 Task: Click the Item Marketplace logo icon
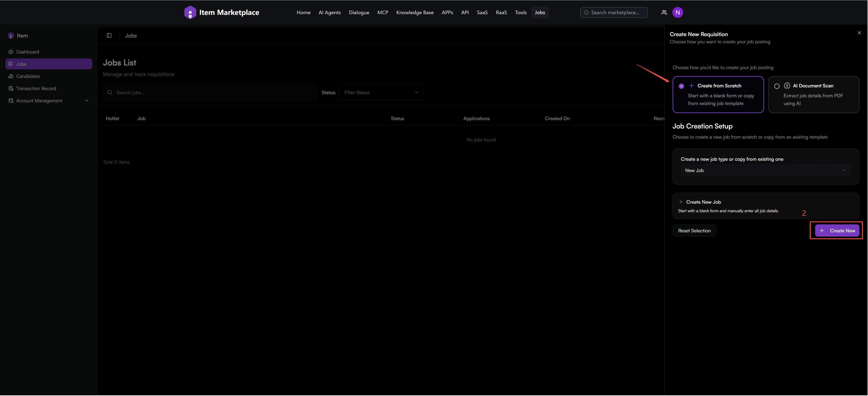[x=190, y=12]
